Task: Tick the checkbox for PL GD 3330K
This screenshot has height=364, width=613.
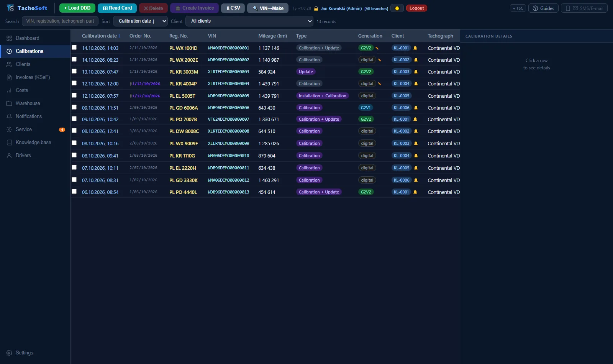Action: click(x=74, y=180)
